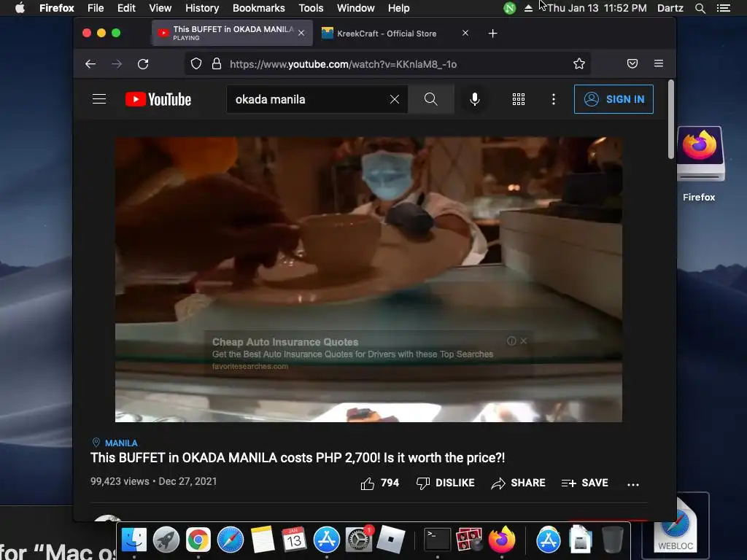Open System Preferences with badge in Dock

point(359,540)
